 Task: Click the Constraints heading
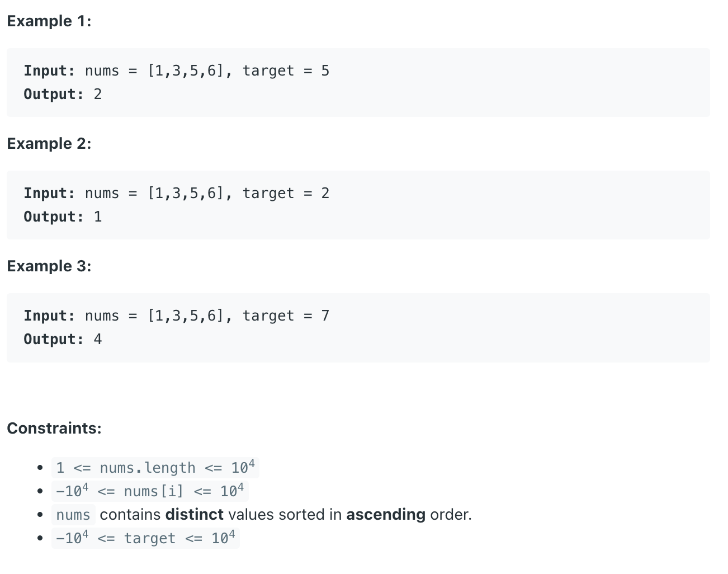[x=54, y=429]
